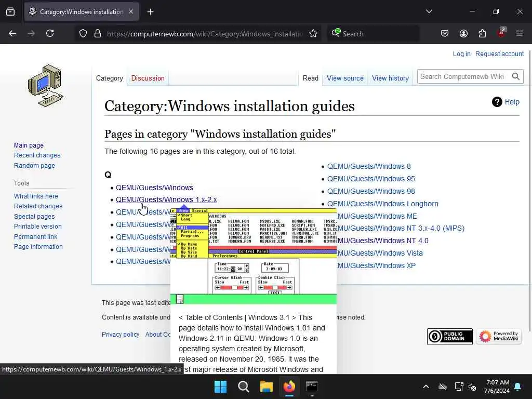Screen dimensions: 532x399
Task: Go back to previous page
Action: [x=12, y=33]
